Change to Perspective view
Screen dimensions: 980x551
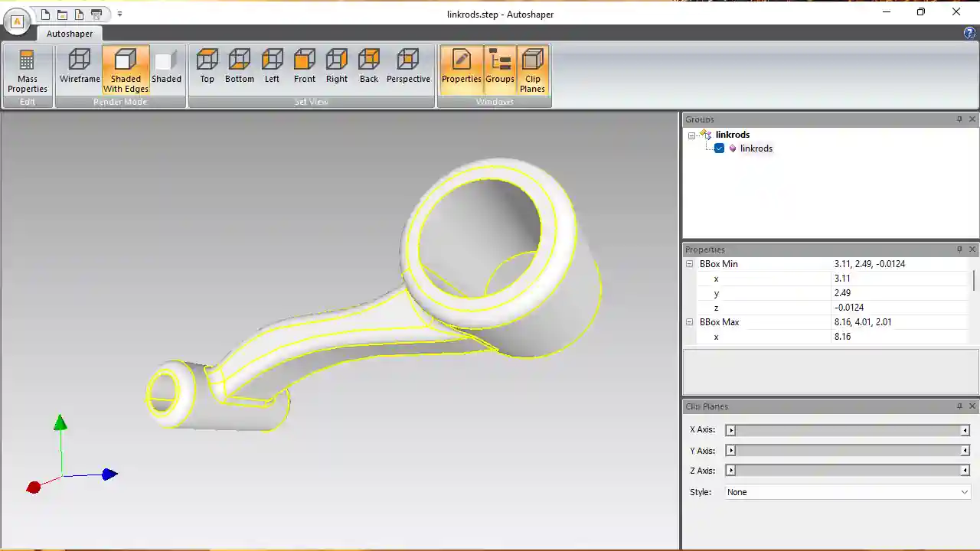(x=408, y=67)
